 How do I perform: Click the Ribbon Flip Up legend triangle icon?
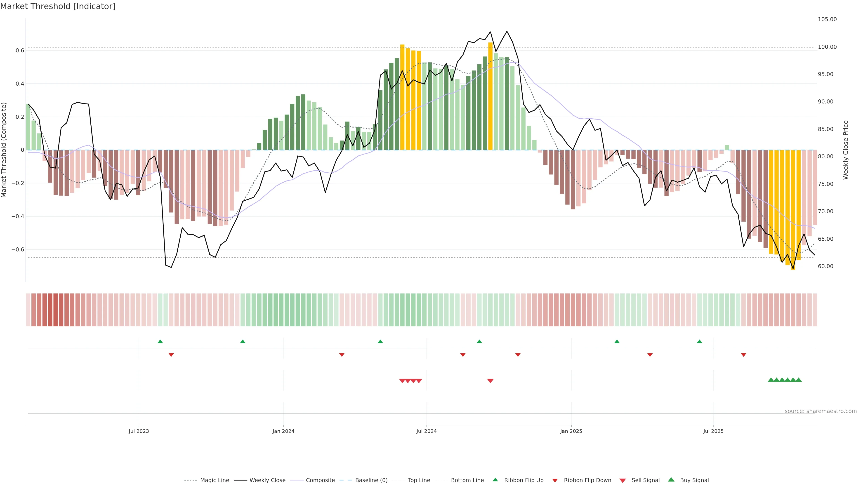pos(495,480)
